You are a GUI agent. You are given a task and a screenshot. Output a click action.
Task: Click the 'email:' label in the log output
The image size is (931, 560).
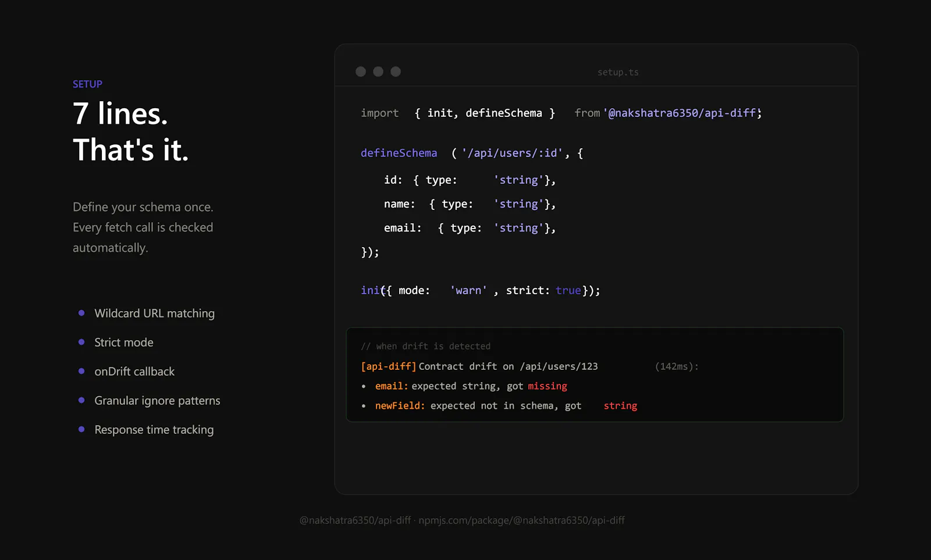(392, 386)
